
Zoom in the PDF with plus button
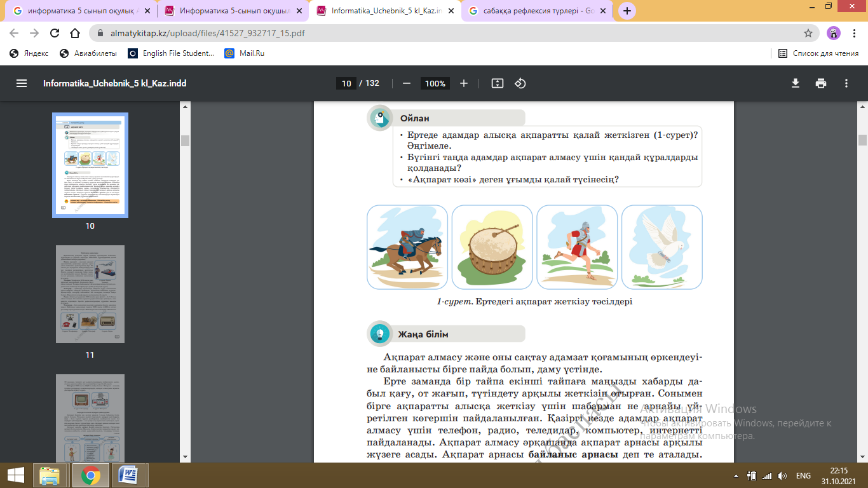point(464,83)
